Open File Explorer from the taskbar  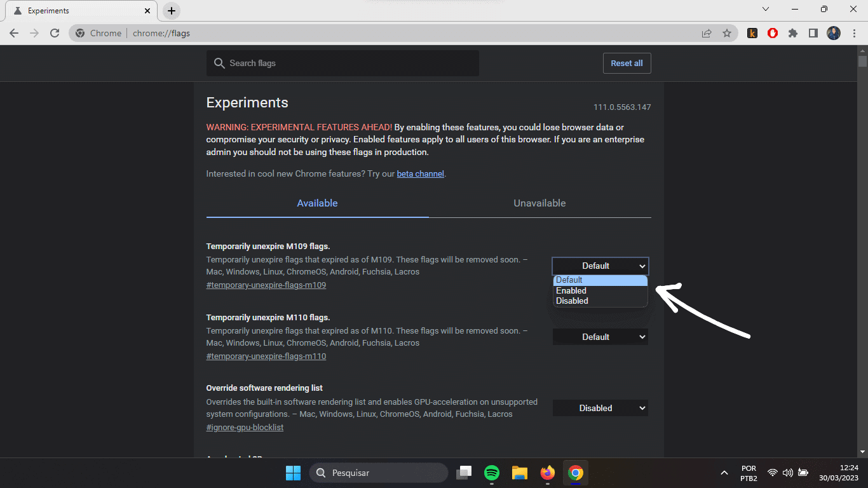(x=520, y=473)
